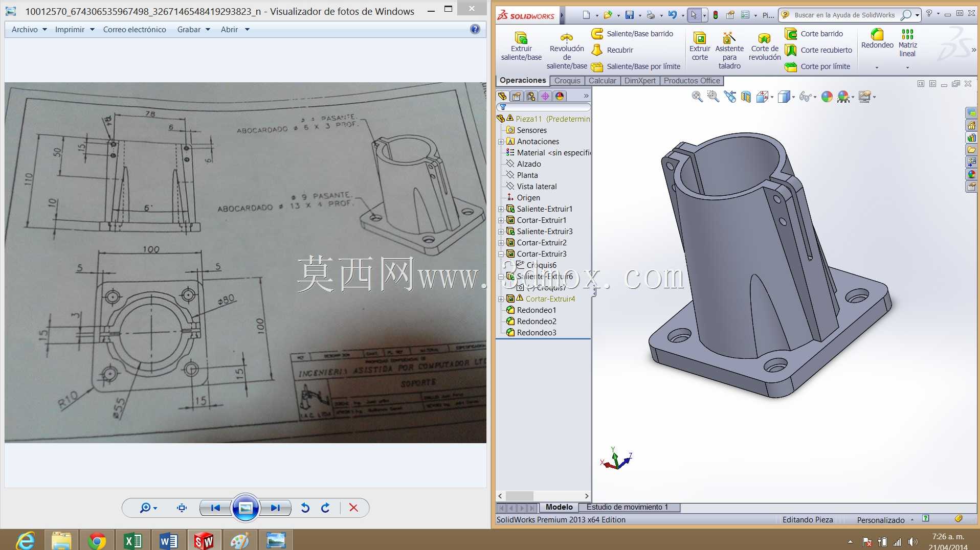Delete the photo with red X

point(353,508)
